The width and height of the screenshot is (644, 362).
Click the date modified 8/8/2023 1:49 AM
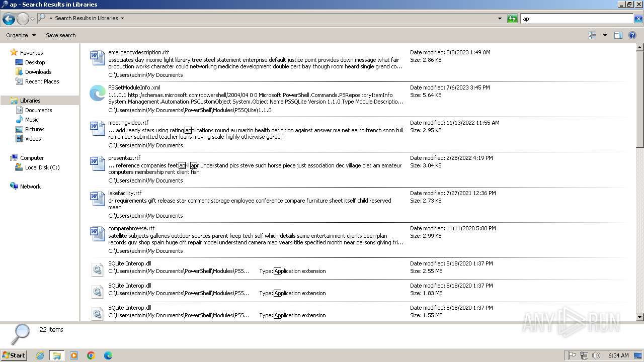pyautogui.click(x=450, y=52)
